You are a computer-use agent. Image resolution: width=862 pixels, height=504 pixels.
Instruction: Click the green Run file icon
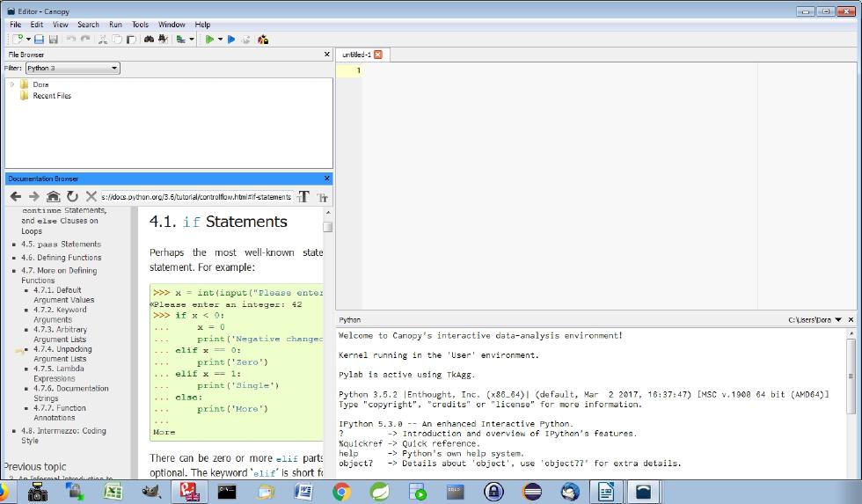(x=209, y=39)
